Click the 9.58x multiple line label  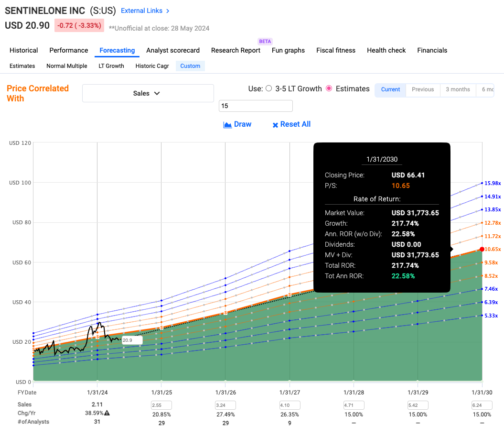[x=491, y=262]
